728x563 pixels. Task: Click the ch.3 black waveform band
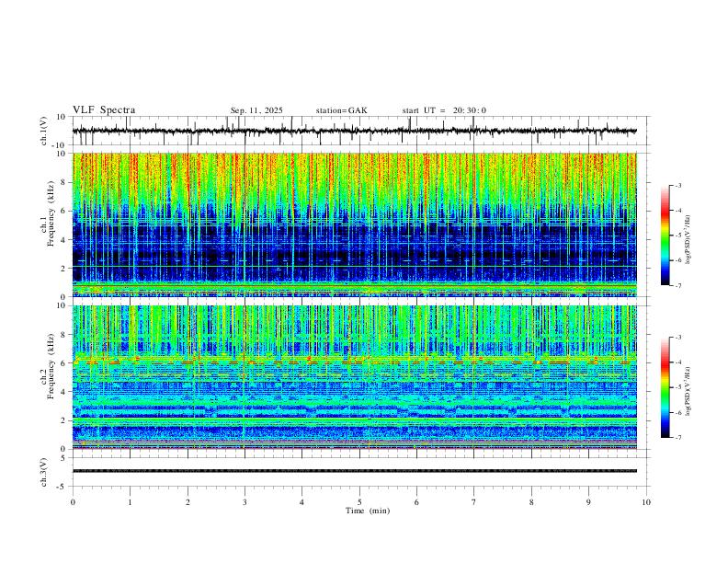click(354, 471)
